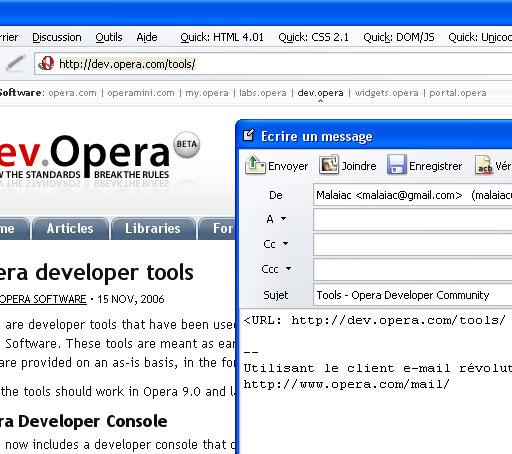Screen dimensions: 512x454
Task: Open the Outils menu
Action: point(109,37)
